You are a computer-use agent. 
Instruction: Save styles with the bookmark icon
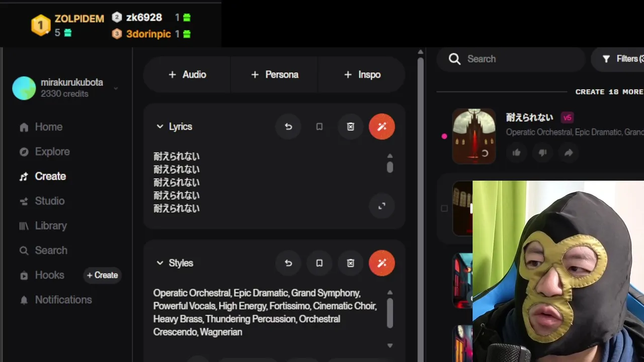point(319,263)
